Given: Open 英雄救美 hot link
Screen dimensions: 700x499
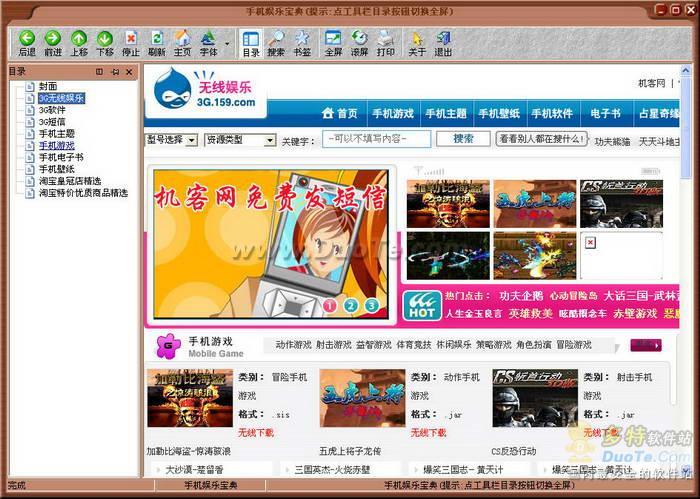Looking at the screenshot, I should [530, 314].
